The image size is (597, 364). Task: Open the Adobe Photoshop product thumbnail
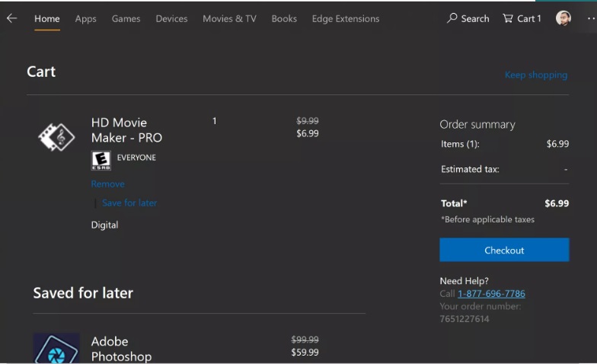pos(56,349)
